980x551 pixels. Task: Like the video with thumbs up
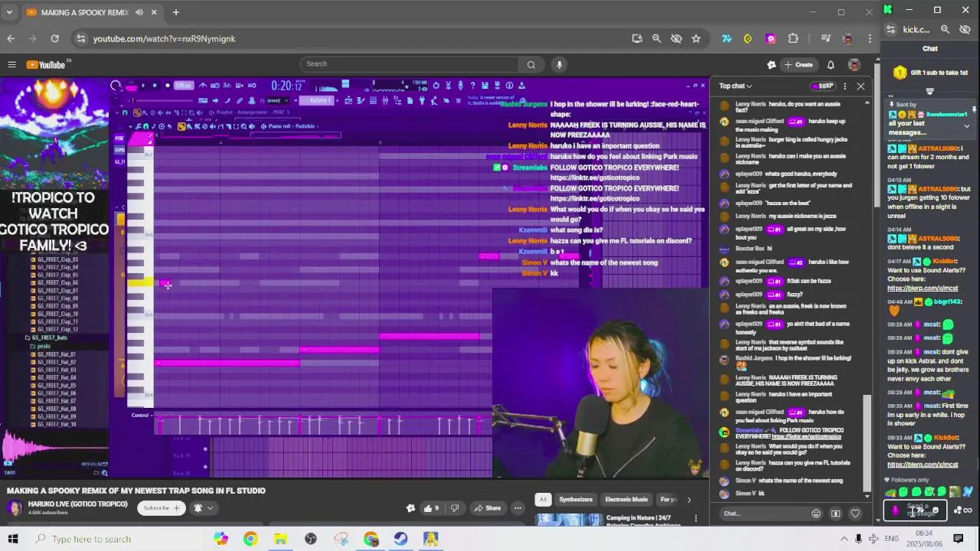pos(432,508)
